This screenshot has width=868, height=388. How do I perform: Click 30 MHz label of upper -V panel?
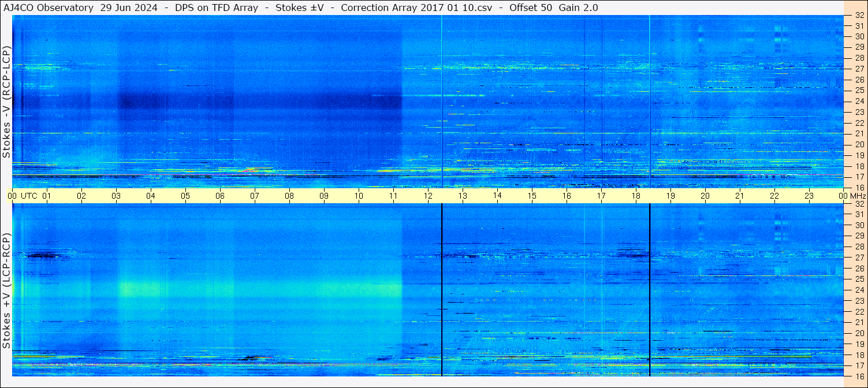tap(859, 36)
